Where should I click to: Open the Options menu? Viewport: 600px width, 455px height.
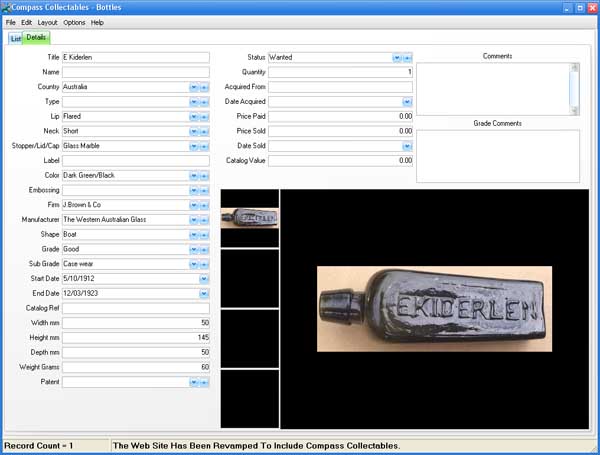pyautogui.click(x=74, y=23)
